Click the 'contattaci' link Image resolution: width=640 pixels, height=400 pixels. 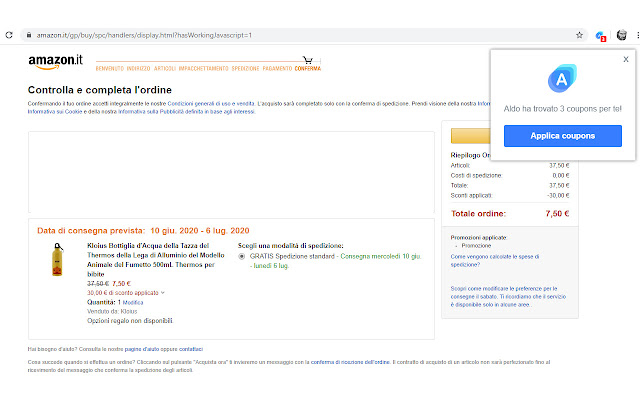coord(191,349)
